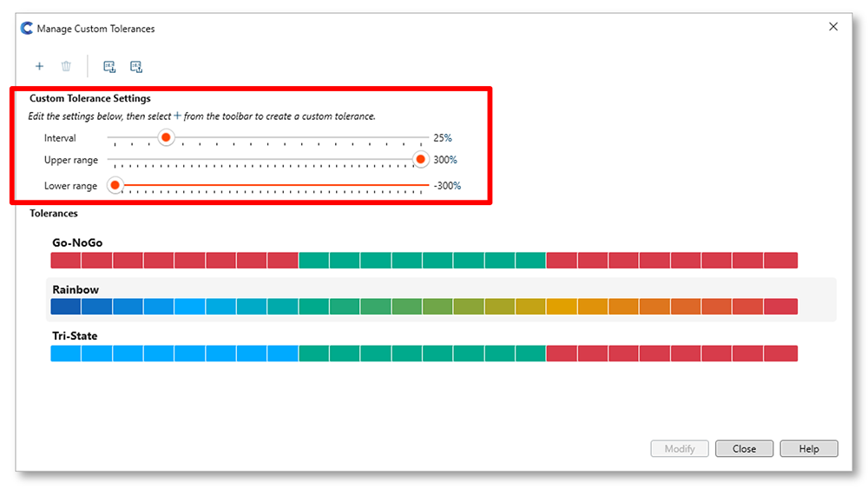Click the Lower range -300% value
The height and width of the screenshot is (490, 868).
[447, 186]
